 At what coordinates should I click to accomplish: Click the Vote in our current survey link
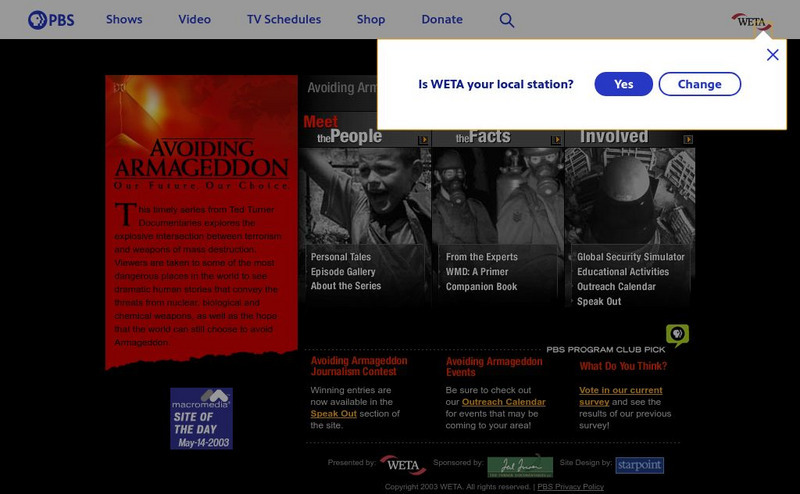tap(620, 396)
